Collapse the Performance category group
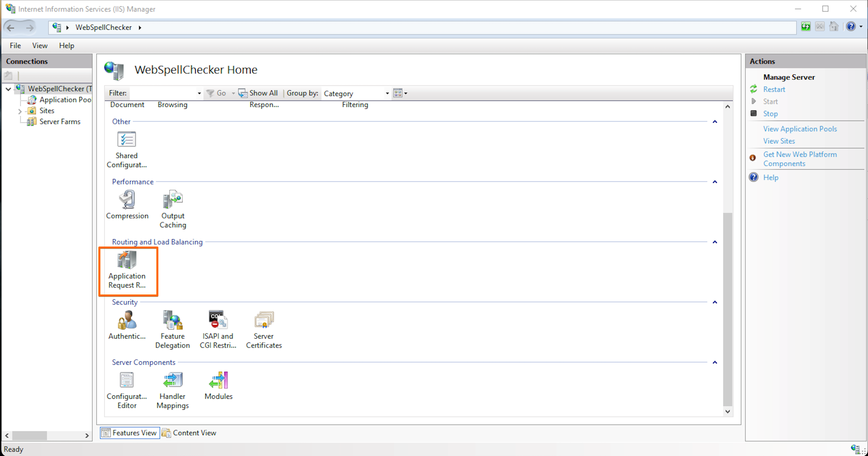 [715, 182]
